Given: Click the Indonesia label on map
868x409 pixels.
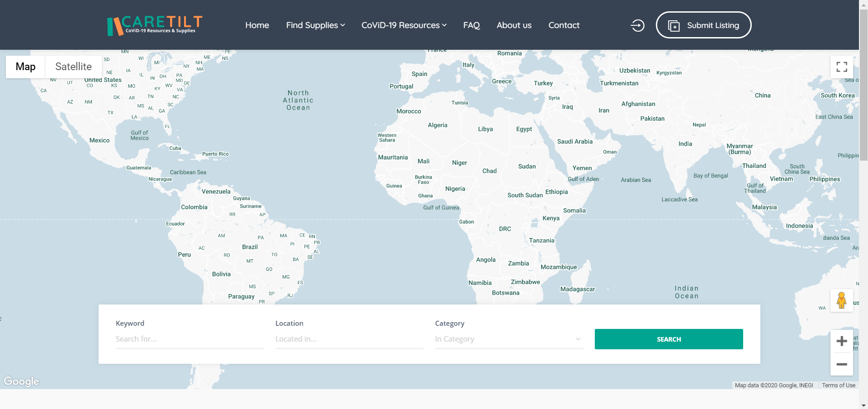Looking at the screenshot, I should 799,226.
